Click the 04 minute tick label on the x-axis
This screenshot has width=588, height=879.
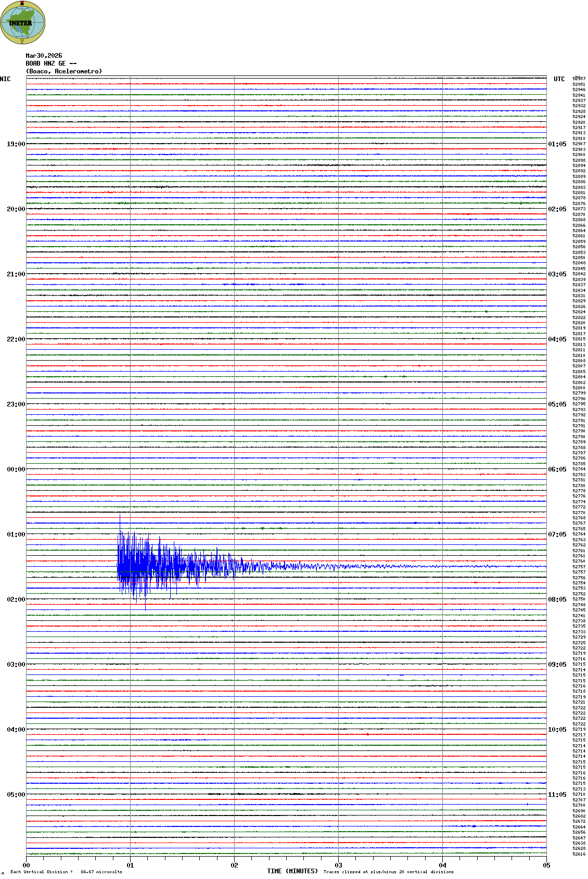click(442, 865)
